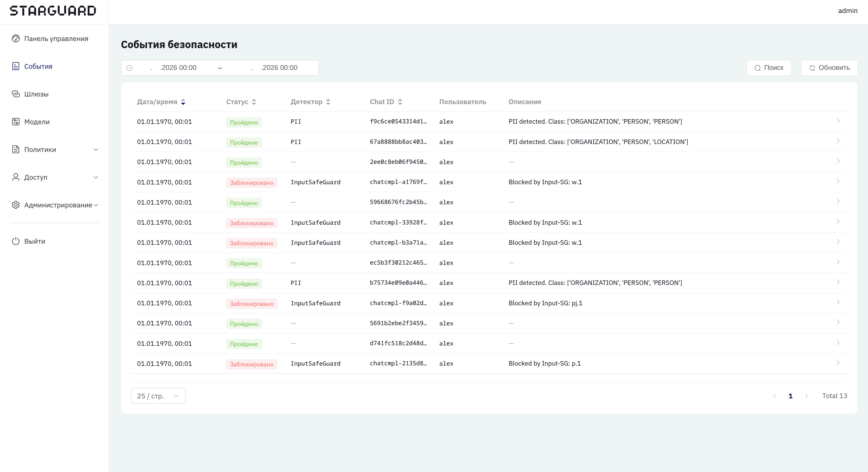Sort by Статус column arrows
Image resolution: width=868 pixels, height=472 pixels.
tap(254, 102)
